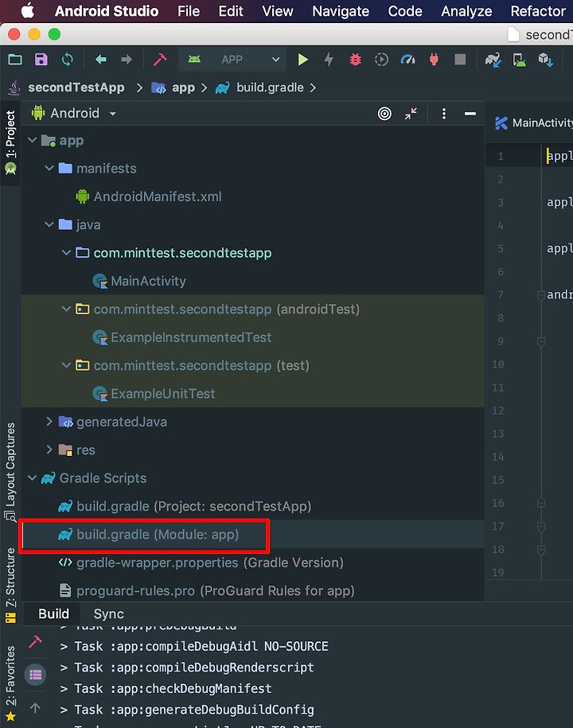Viewport: 573px width, 728px height.
Task: Expand Task :app:compileDebugAidl output
Action: 64,646
